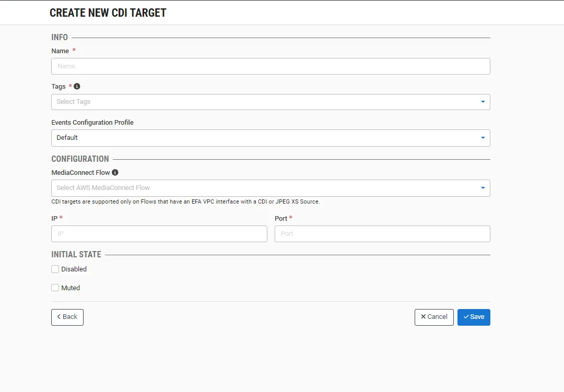This screenshot has width=564, height=392.
Task: Save the new CDI target
Action: tap(474, 317)
